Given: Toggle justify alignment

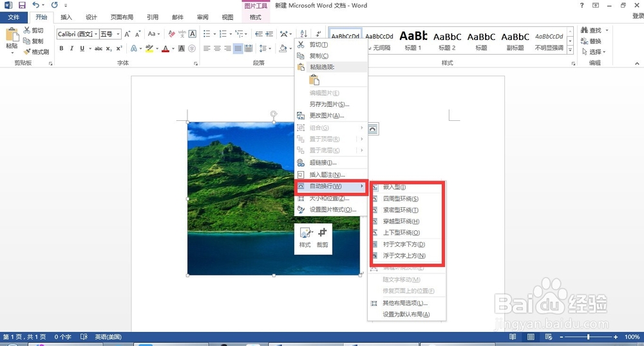Looking at the screenshot, I should [238, 48].
